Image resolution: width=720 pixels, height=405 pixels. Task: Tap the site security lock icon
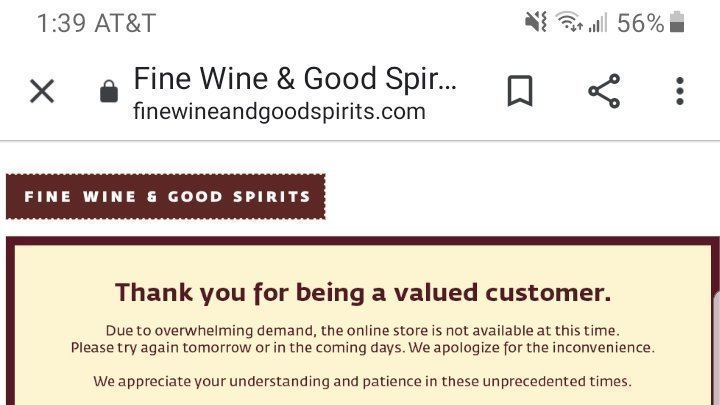click(108, 93)
